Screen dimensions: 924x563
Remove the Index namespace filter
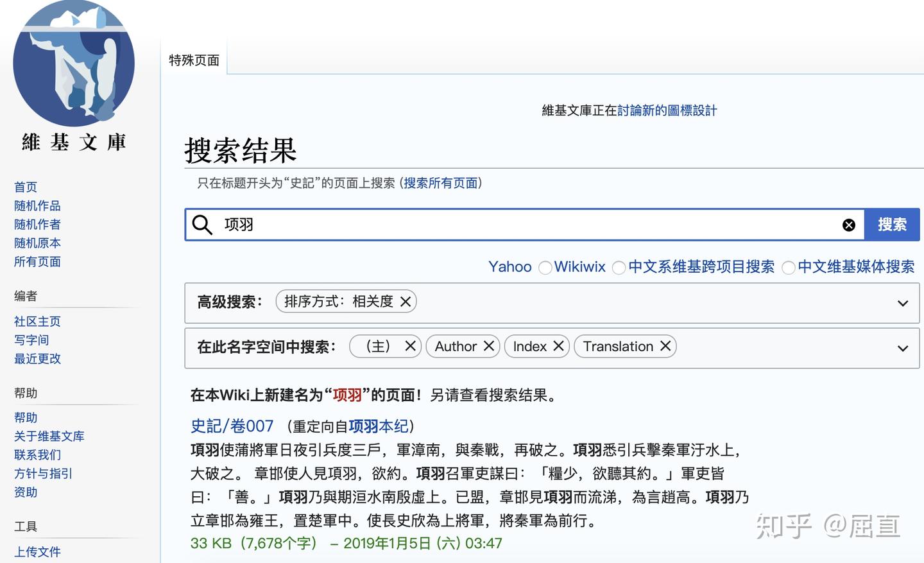[558, 346]
